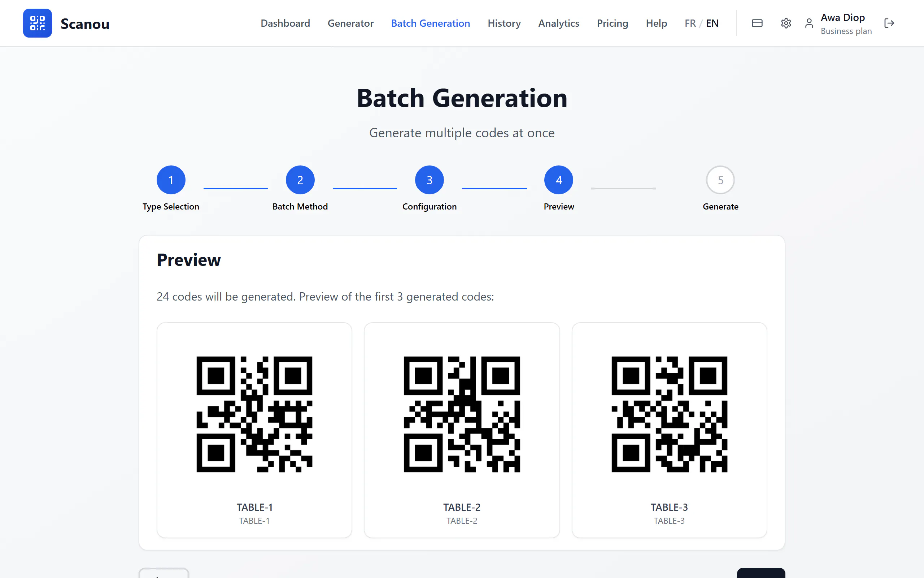Jump to step 5 Generate circle
The width and height of the screenshot is (924, 578).
[720, 180]
